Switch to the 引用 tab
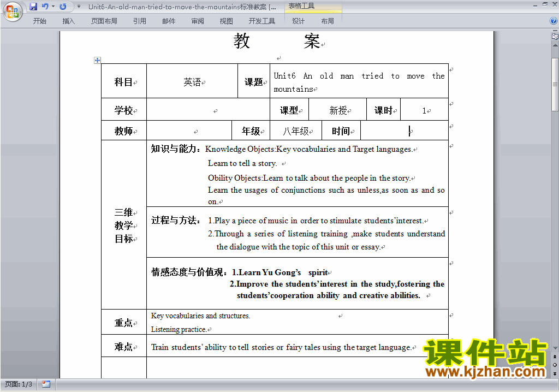The image size is (559, 392). (x=139, y=21)
